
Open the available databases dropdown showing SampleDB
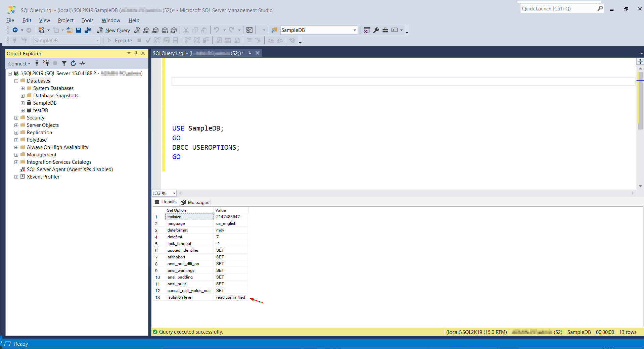tap(354, 30)
